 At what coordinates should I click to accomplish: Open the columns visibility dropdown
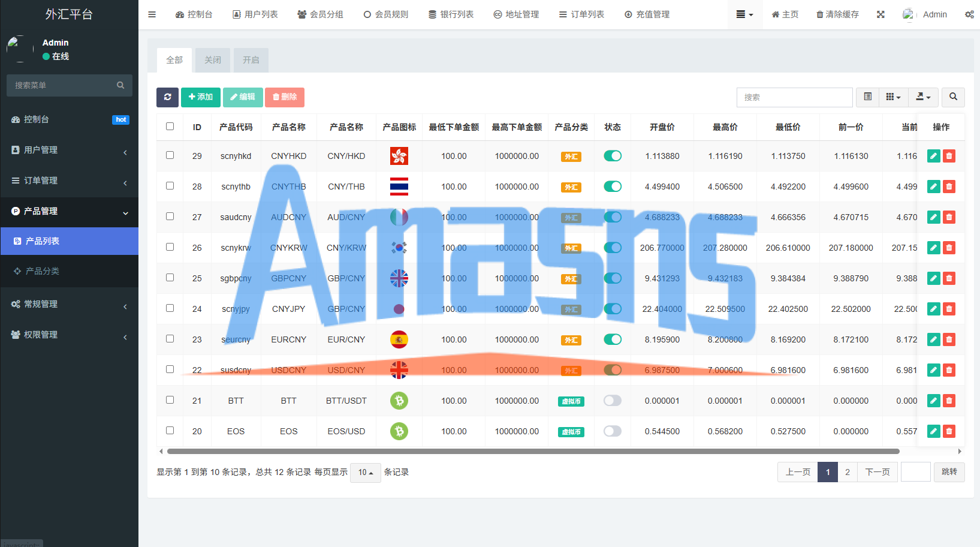(x=893, y=97)
